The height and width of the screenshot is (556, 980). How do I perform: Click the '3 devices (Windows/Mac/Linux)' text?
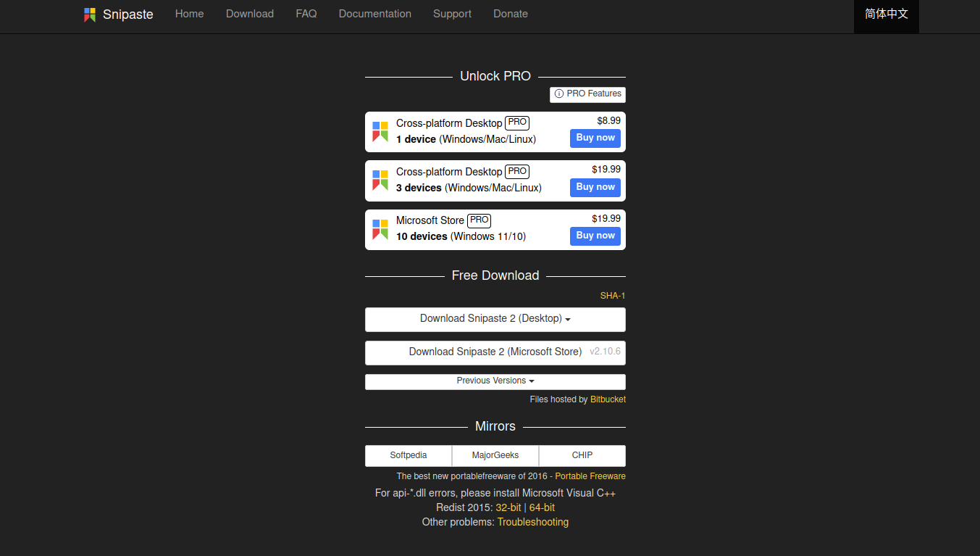tap(469, 188)
